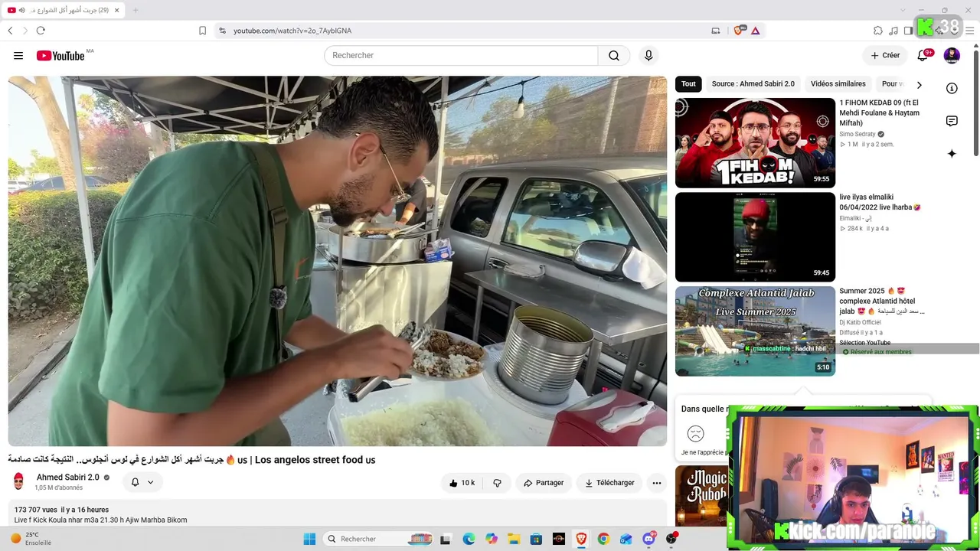Click the main video player

point(338,261)
